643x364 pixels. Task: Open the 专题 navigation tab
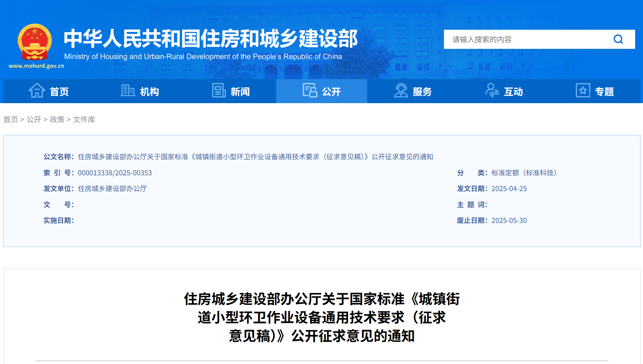click(595, 91)
